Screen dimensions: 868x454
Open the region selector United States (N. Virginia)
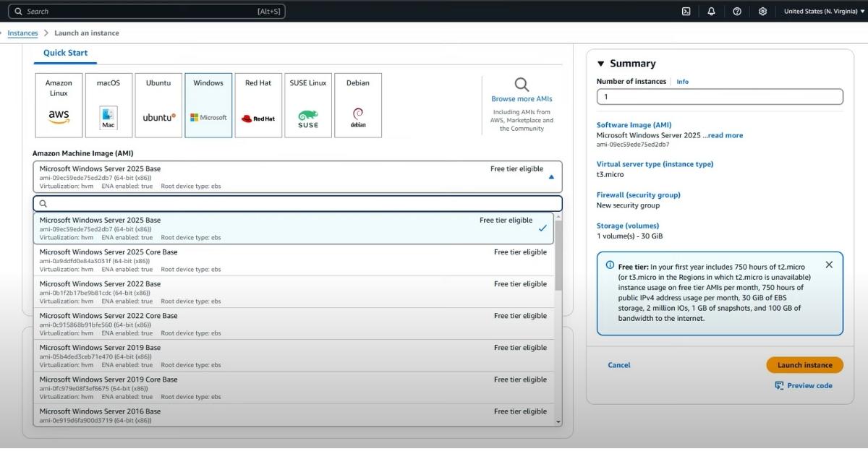[x=825, y=11]
